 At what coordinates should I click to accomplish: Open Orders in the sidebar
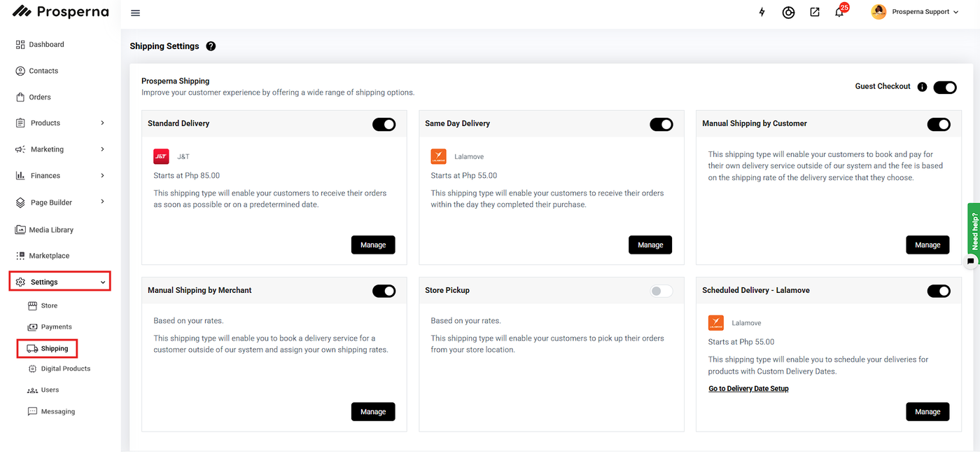(x=39, y=97)
